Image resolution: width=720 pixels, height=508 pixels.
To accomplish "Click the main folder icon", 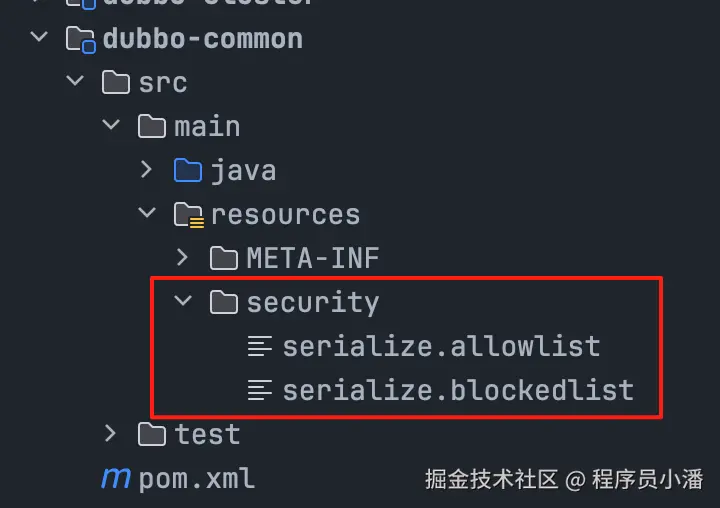I will (152, 126).
